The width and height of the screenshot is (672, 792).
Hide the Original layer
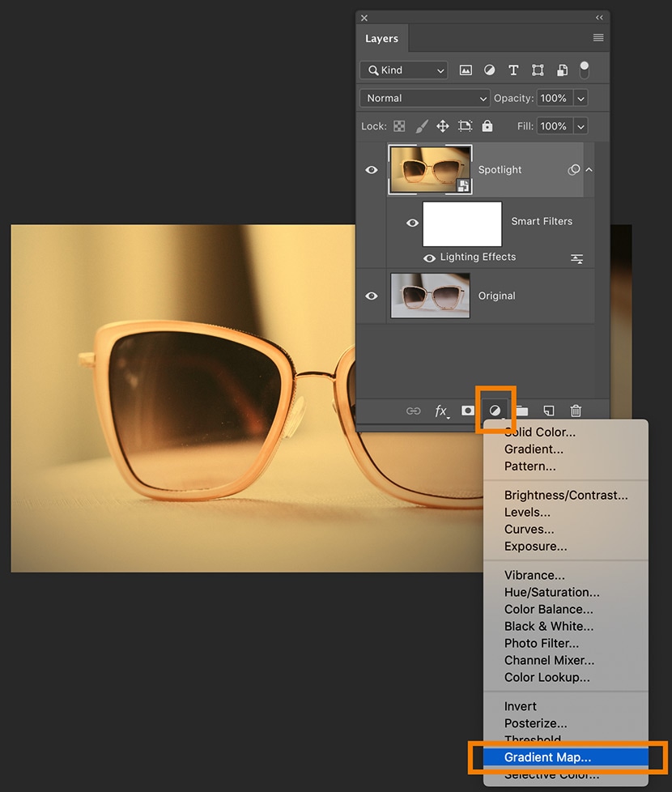tap(372, 296)
